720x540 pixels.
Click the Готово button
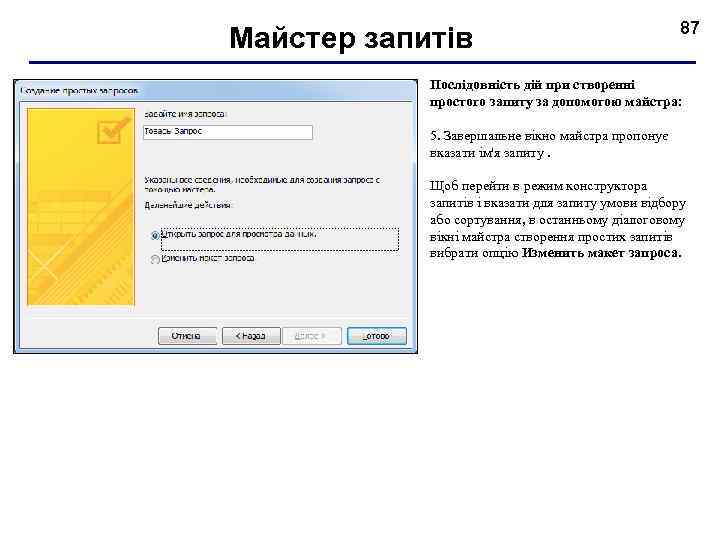coord(377,336)
